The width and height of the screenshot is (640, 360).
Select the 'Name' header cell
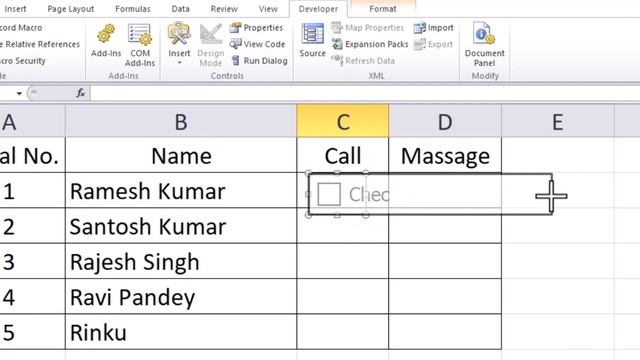point(181,155)
